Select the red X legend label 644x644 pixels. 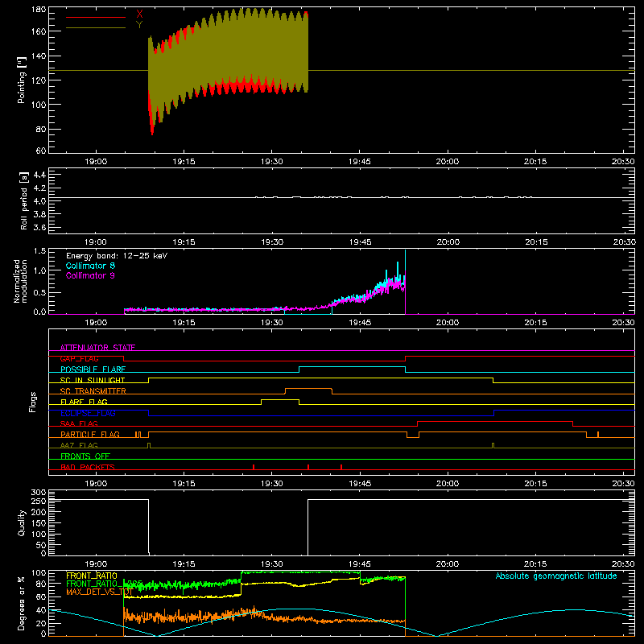[139, 14]
